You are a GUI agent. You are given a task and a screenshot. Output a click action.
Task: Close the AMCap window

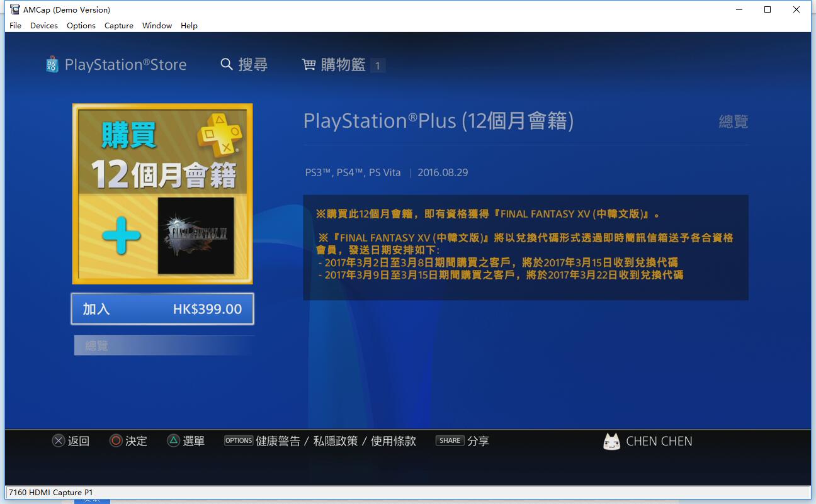(797, 9)
